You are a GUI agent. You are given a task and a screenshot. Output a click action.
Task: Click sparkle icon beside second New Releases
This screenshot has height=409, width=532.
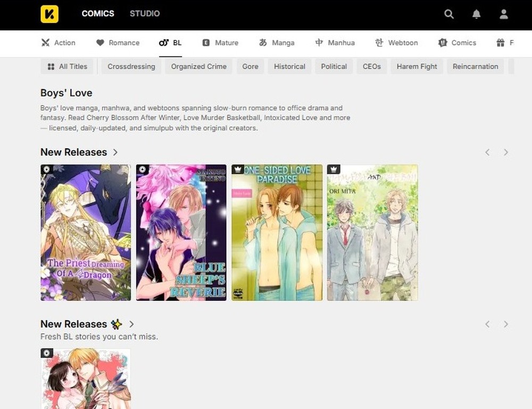pyautogui.click(x=117, y=324)
